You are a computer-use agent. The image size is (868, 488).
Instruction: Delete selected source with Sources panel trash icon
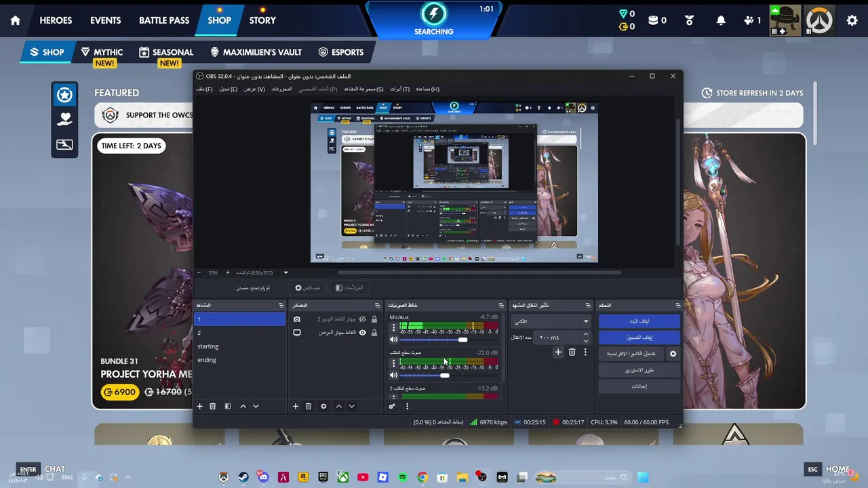pyautogui.click(x=309, y=406)
